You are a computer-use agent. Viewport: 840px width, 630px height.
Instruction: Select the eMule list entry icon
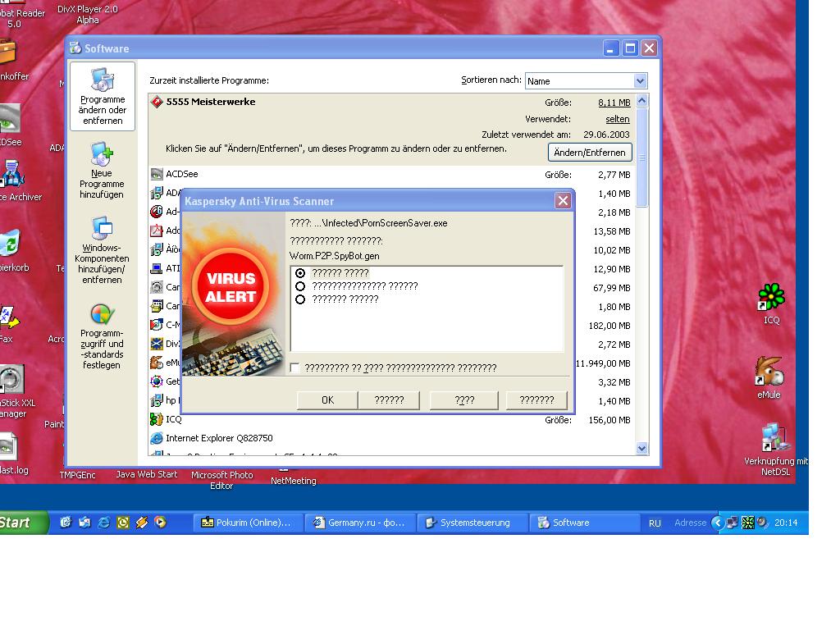[157, 363]
